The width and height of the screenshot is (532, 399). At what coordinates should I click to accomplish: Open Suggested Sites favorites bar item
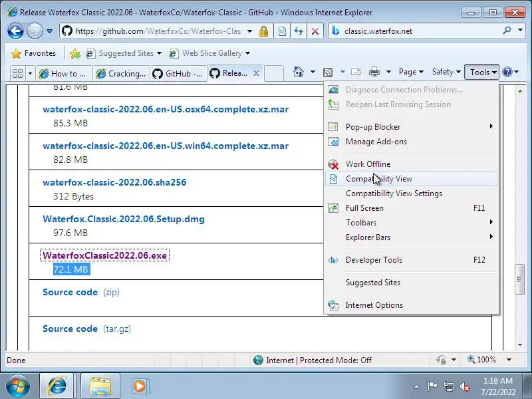(x=124, y=53)
